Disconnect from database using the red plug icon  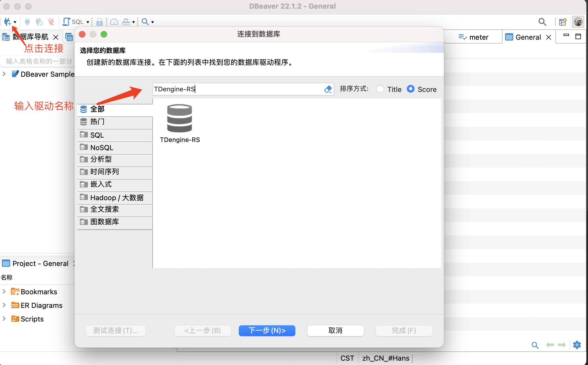pyautogui.click(x=52, y=22)
